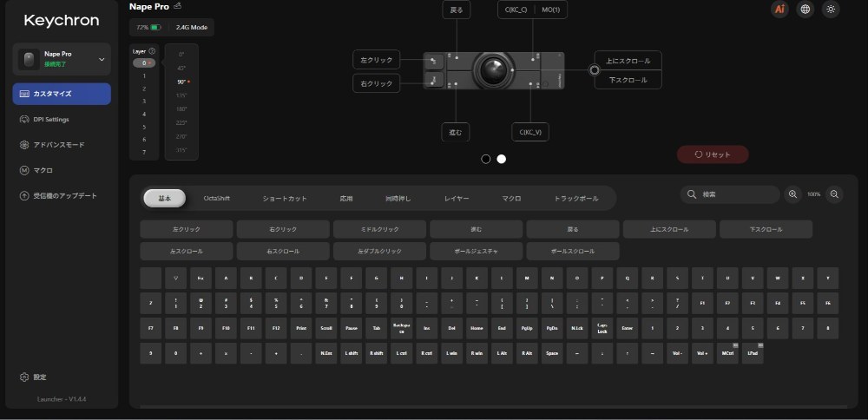Image resolution: width=868 pixels, height=420 pixels.
Task: Open the カスタマイズ section
Action: (x=62, y=94)
